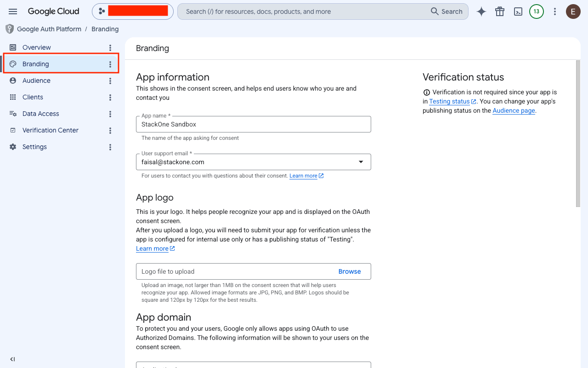The height and width of the screenshot is (368, 588).
Task: Open the account avatar E
Action: pyautogui.click(x=573, y=11)
